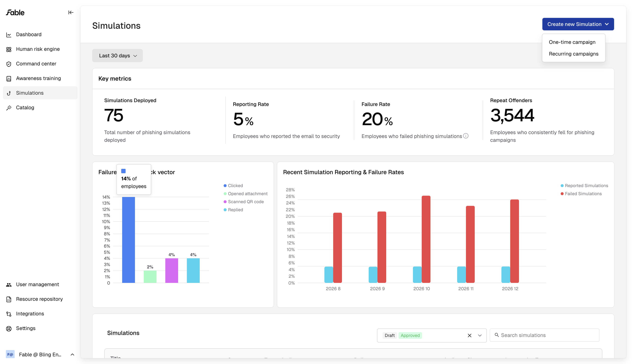Click the Search simulations input field
The image size is (632, 364).
coord(544,335)
